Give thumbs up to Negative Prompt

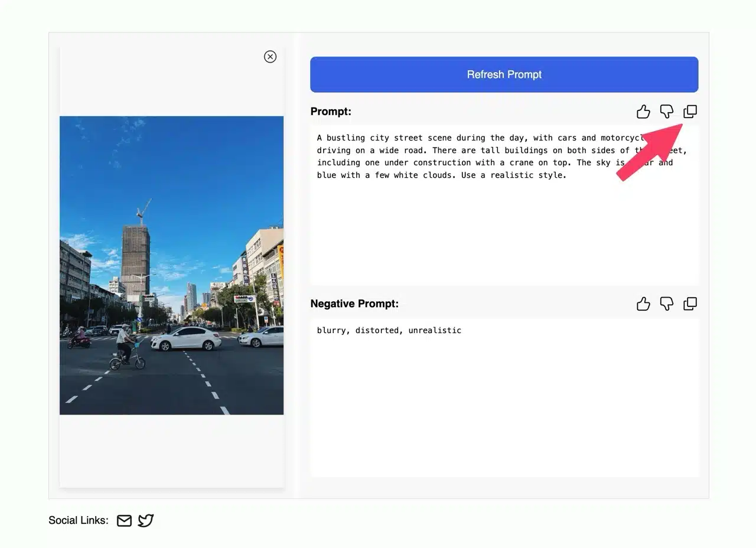pos(643,304)
